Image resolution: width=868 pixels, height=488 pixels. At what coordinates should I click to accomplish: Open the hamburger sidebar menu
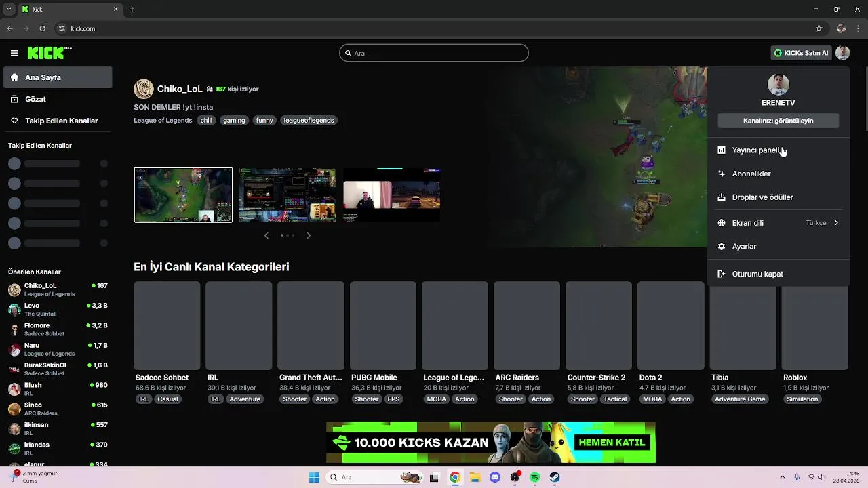coord(14,53)
